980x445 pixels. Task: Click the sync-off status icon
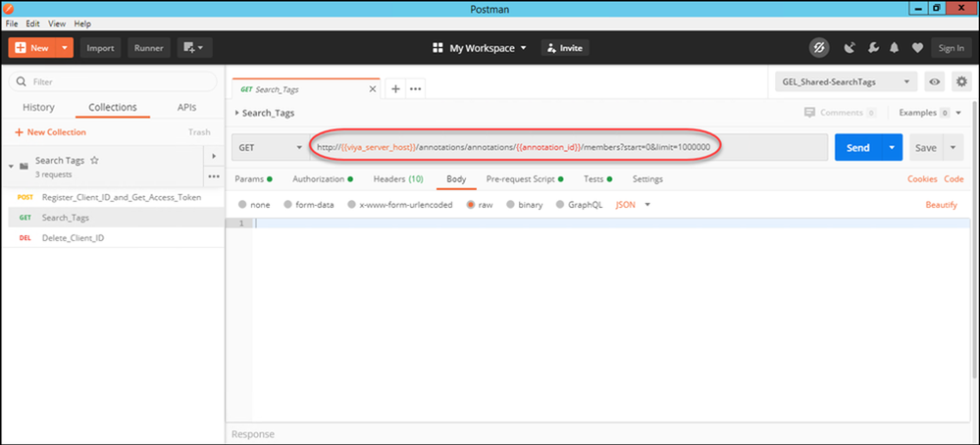click(x=819, y=48)
